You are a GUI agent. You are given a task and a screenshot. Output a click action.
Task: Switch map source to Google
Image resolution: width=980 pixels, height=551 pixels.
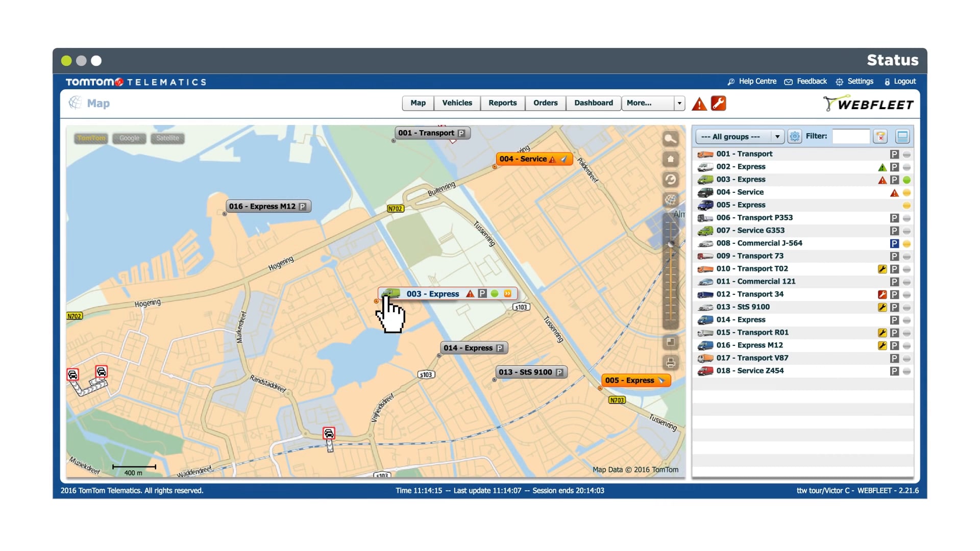tap(129, 138)
